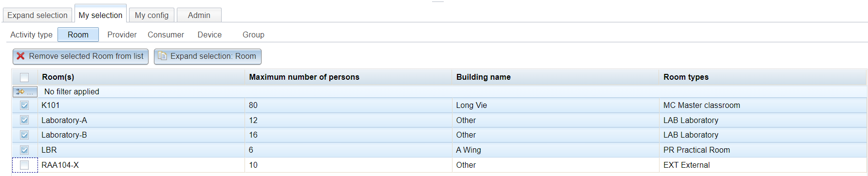The width and height of the screenshot is (868, 176).
Task: Uncheck the K101 room checkbox
Action: [x=24, y=105]
